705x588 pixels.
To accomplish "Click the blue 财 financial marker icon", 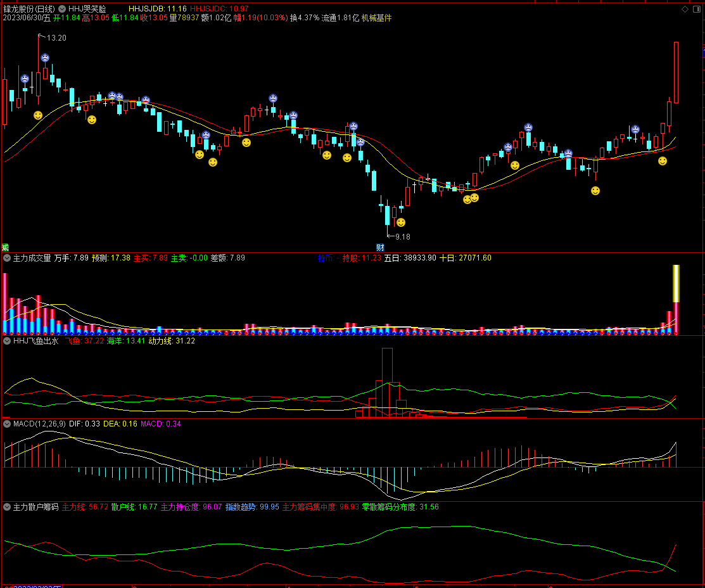I will click(380, 247).
